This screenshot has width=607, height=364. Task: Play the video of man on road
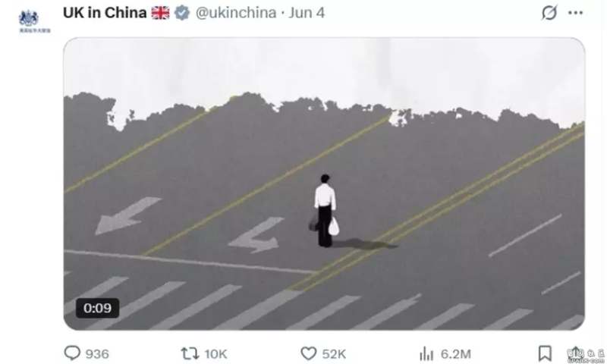point(324,184)
